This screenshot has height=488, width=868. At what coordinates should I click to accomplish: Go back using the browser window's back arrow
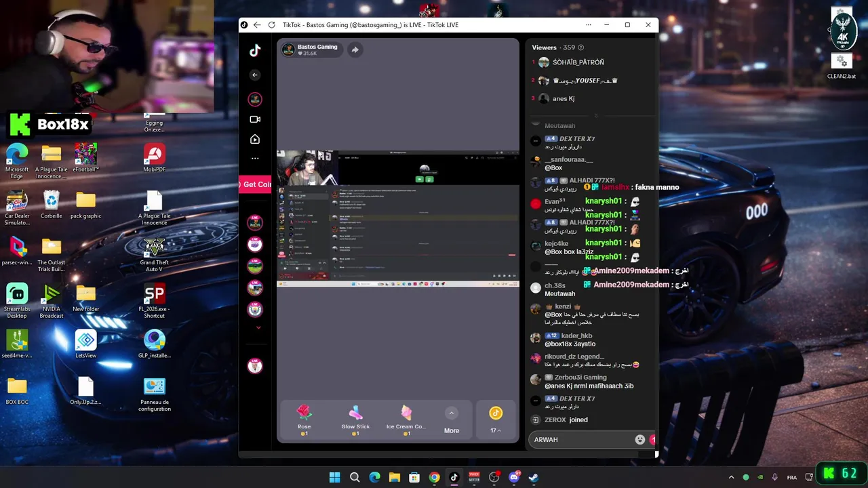click(x=257, y=25)
